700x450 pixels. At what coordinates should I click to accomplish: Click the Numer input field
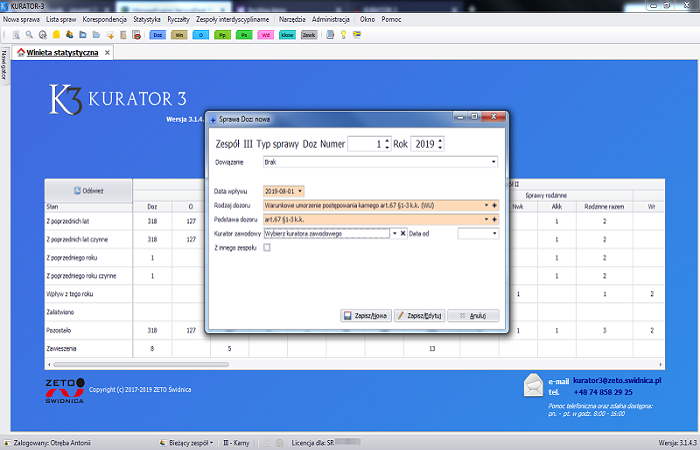366,144
